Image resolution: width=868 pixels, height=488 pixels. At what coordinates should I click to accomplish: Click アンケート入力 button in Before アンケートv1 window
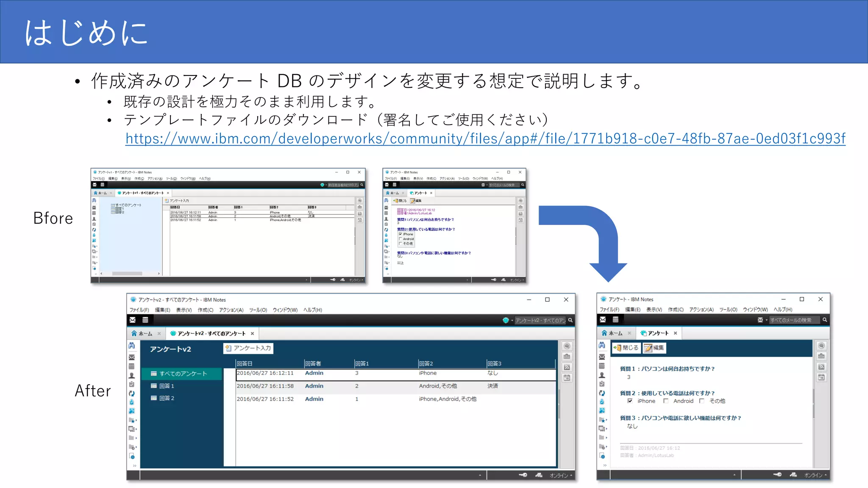tap(177, 201)
